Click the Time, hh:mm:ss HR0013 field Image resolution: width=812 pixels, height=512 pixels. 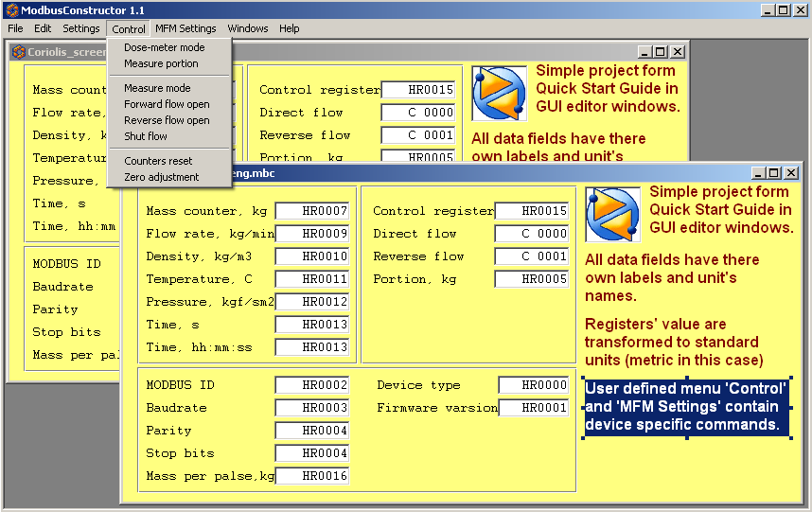click(x=312, y=347)
